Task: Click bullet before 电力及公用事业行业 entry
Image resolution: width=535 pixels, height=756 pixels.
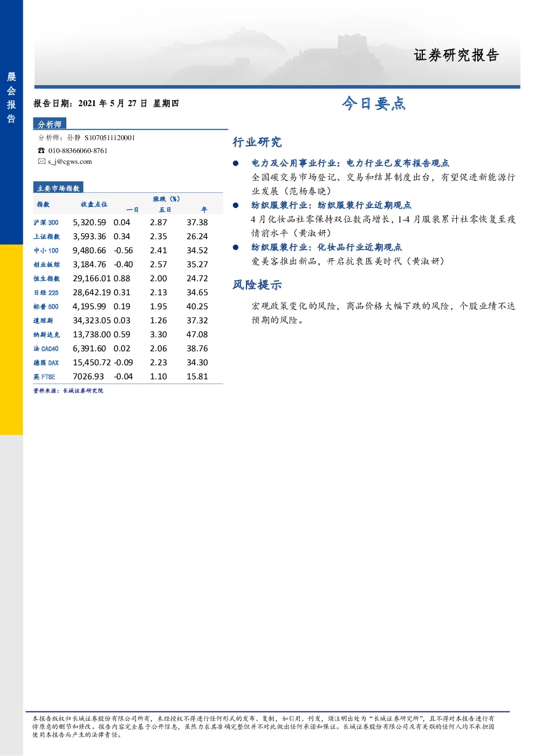Action: pyautogui.click(x=236, y=163)
